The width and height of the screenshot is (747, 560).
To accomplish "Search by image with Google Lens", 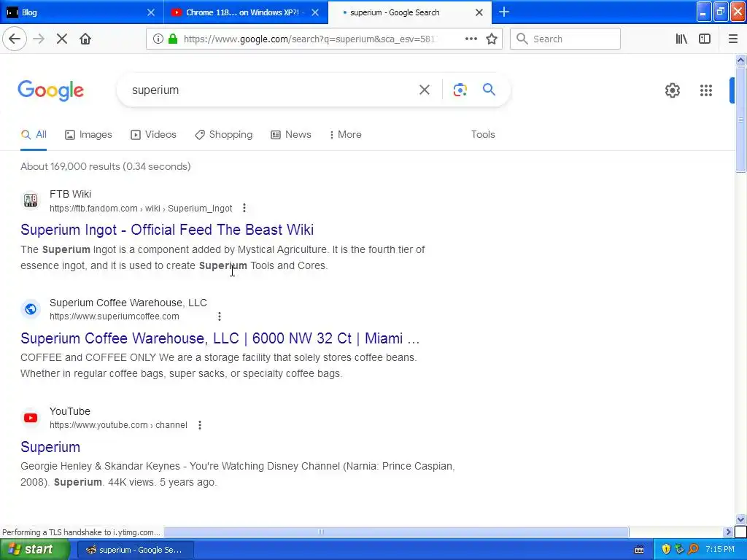I will pos(460,90).
